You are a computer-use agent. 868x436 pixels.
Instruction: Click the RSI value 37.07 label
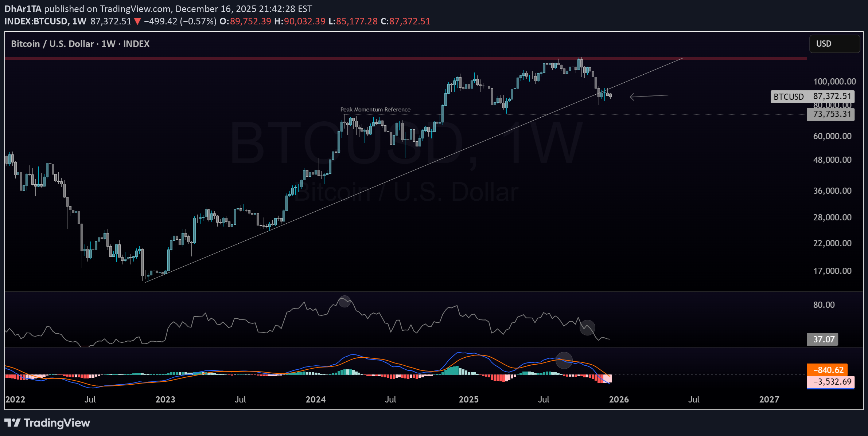pos(823,339)
